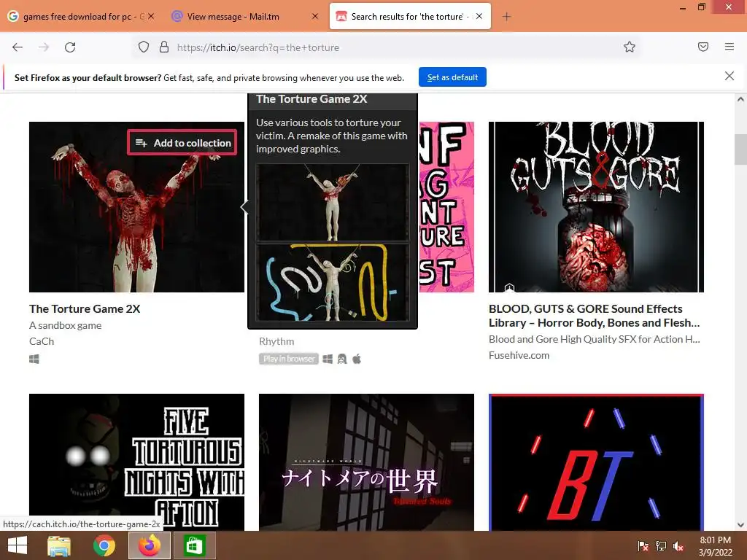Close the View message Mail.tm tab
The width and height of the screenshot is (747, 560).
[315, 16]
